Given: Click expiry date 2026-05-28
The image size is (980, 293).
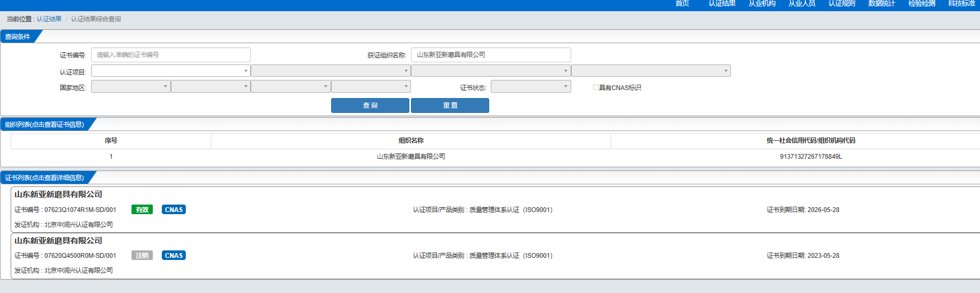Looking at the screenshot, I should (823, 210).
